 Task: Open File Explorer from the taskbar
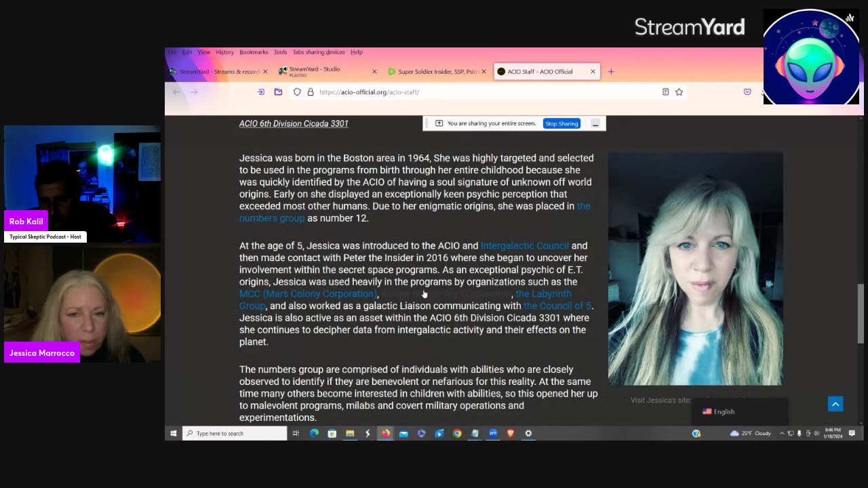[350, 433]
